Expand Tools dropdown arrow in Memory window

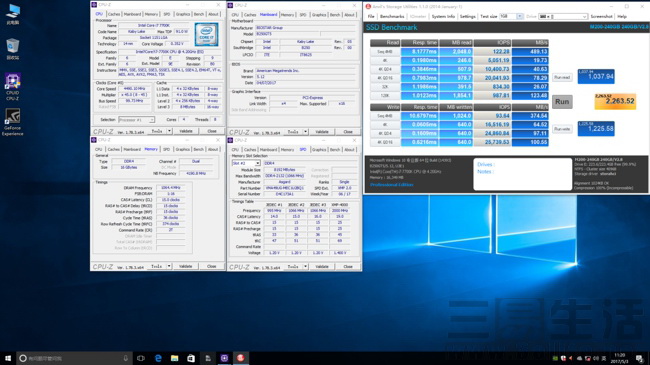[x=169, y=266]
